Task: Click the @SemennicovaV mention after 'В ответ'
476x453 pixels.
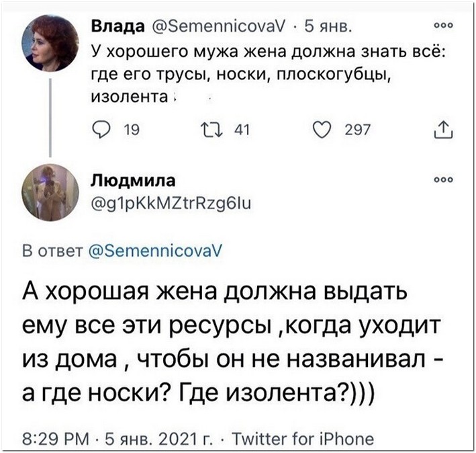Action: [x=155, y=251]
